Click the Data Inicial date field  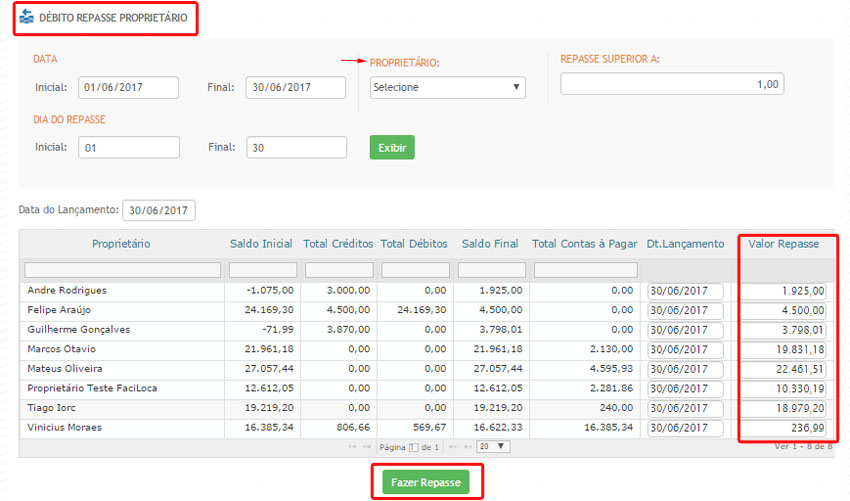coord(128,87)
